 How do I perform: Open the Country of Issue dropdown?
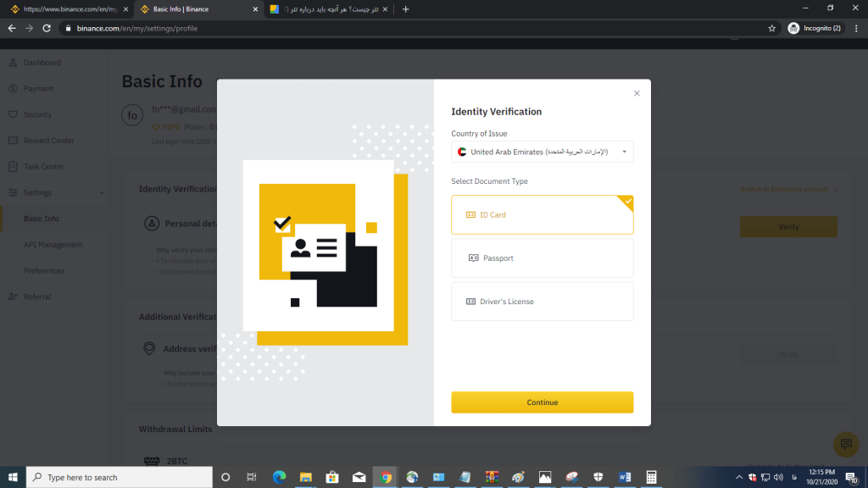click(x=542, y=152)
